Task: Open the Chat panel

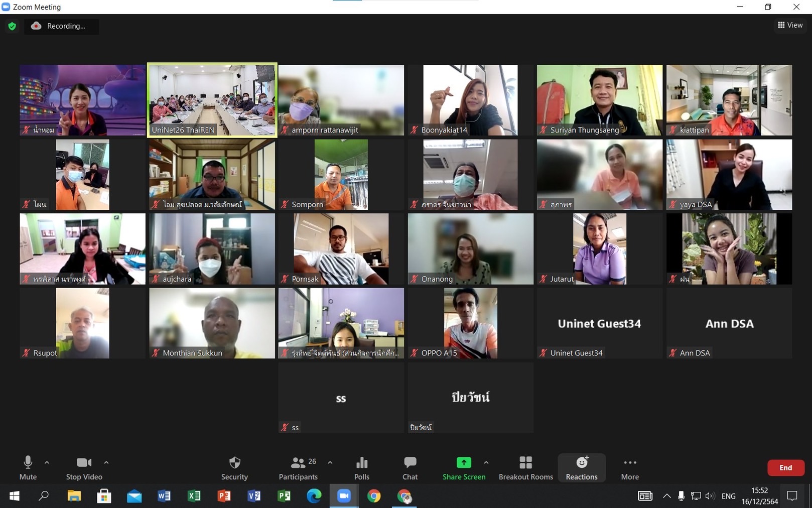Action: [410, 468]
